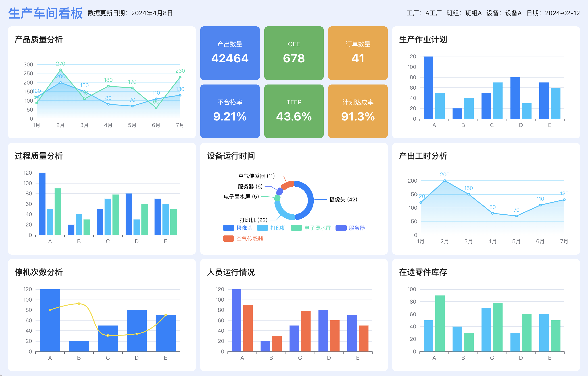
Task: Click the 空气传感器 legend swatch
Action: coord(228,239)
